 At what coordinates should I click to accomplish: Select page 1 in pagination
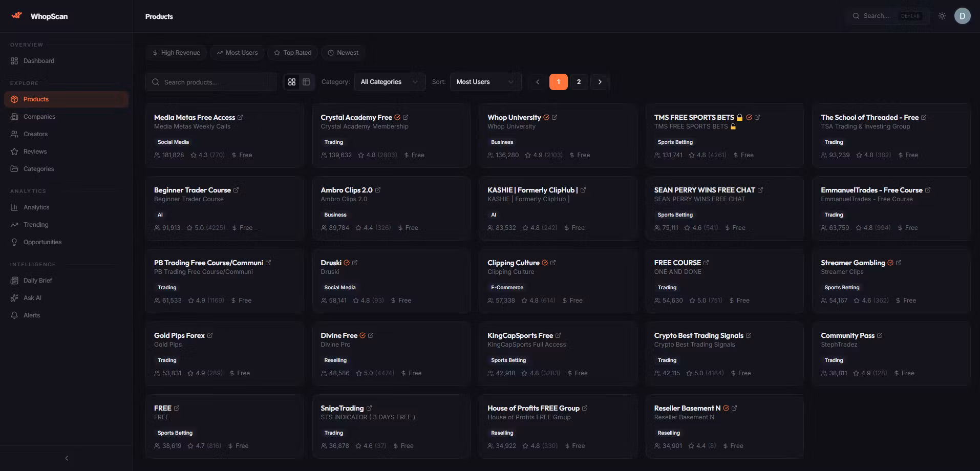(x=559, y=82)
